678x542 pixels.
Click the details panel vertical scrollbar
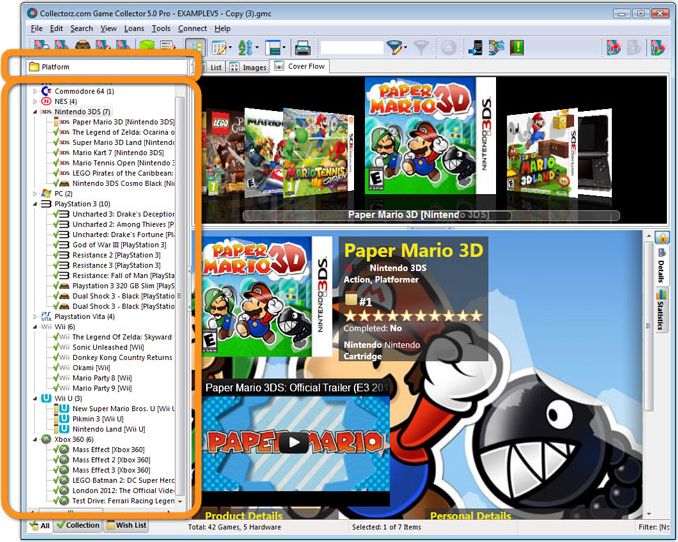point(648,325)
